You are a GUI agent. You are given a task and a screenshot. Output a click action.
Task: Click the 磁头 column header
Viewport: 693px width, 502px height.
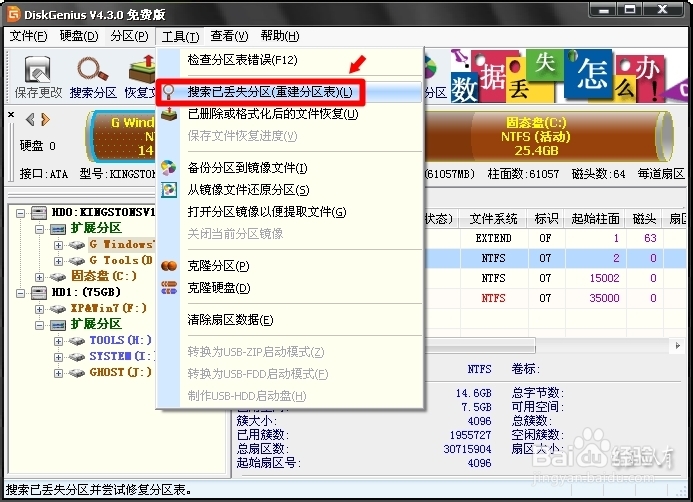coord(644,219)
